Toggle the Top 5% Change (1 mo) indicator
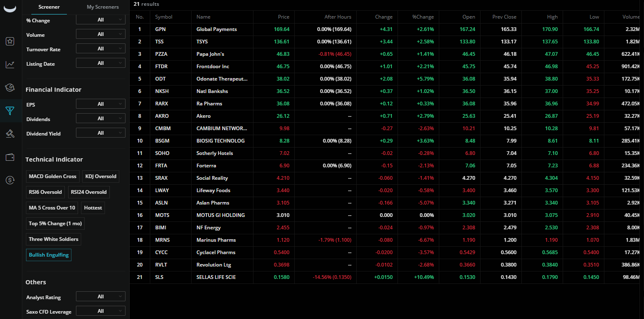 (x=55, y=224)
